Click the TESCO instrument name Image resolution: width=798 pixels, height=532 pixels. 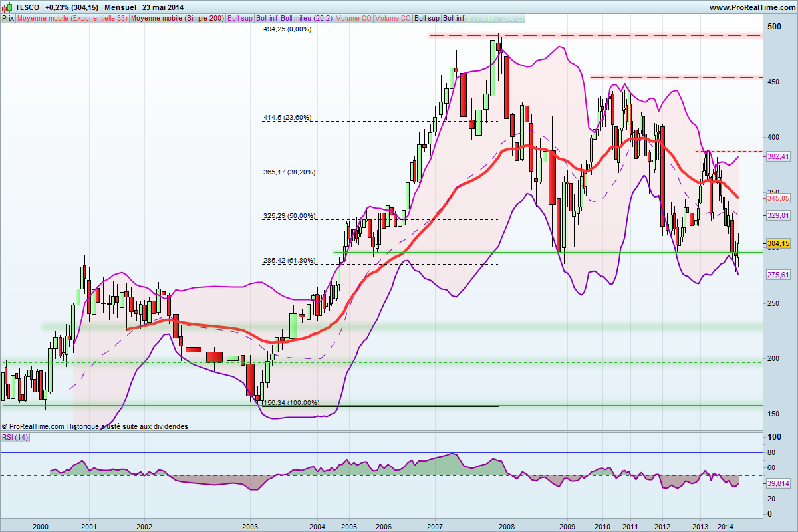[27, 7]
